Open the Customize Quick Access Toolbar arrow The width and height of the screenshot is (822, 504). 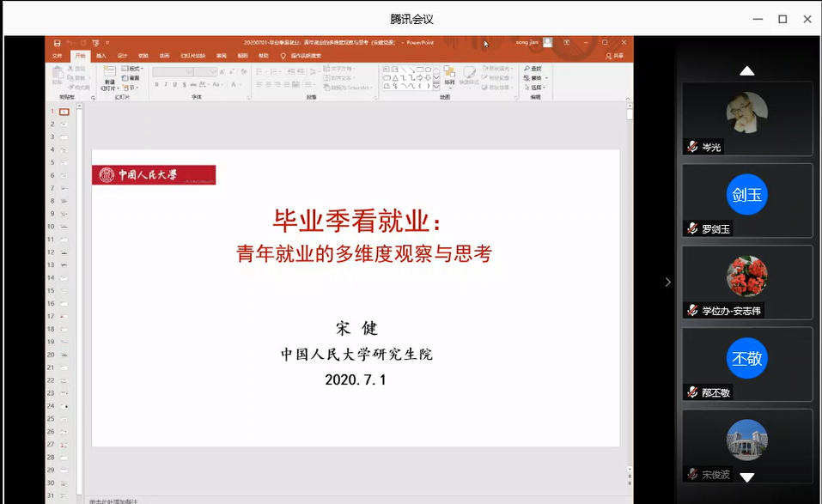click(x=107, y=43)
